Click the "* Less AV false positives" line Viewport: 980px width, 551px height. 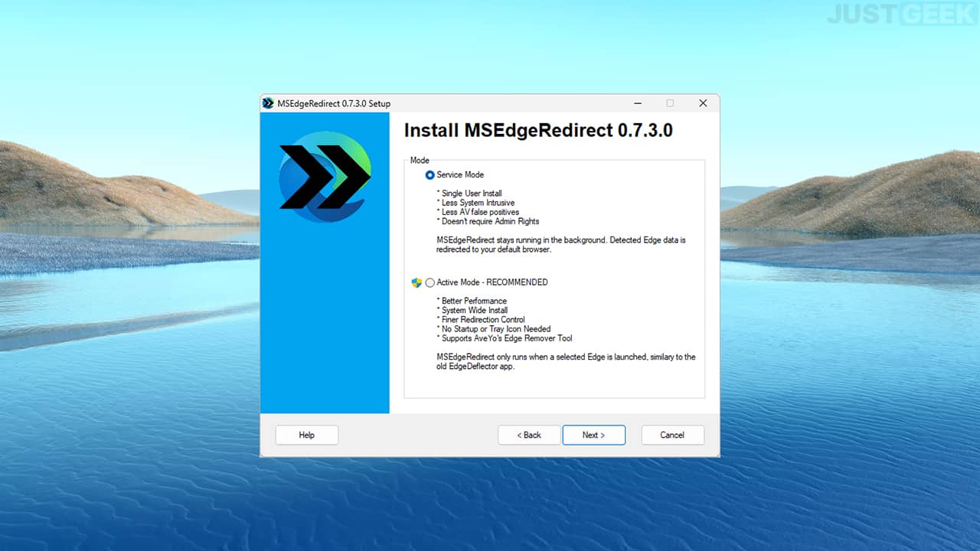pos(478,212)
